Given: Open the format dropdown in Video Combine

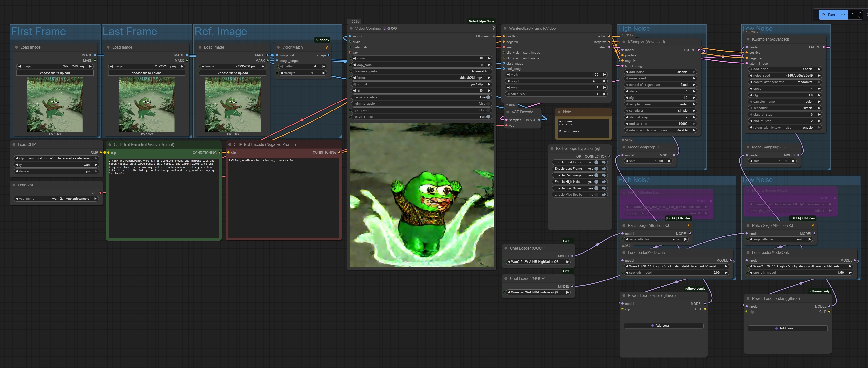Looking at the screenshot, I should point(422,78).
